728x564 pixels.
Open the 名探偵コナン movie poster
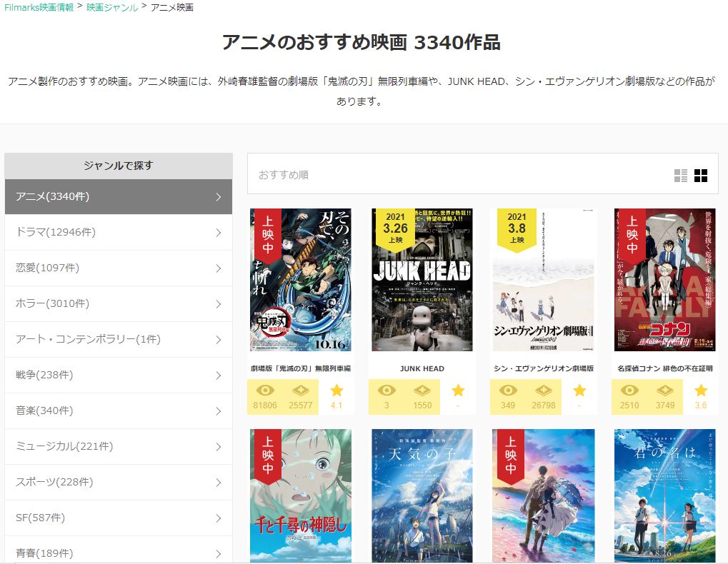click(x=665, y=280)
